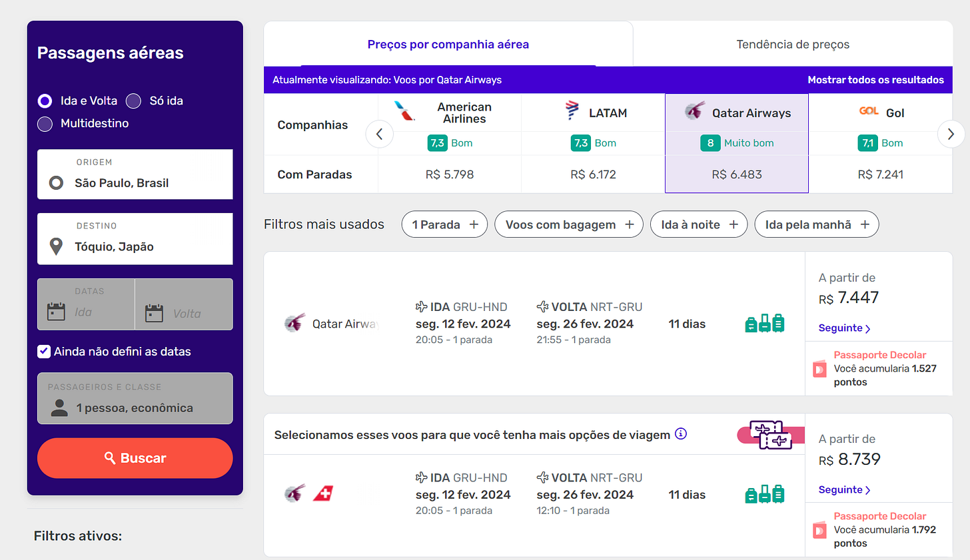Uncheck Ainda não defini as datas
The width and height of the screenshot is (970, 560).
coord(44,352)
